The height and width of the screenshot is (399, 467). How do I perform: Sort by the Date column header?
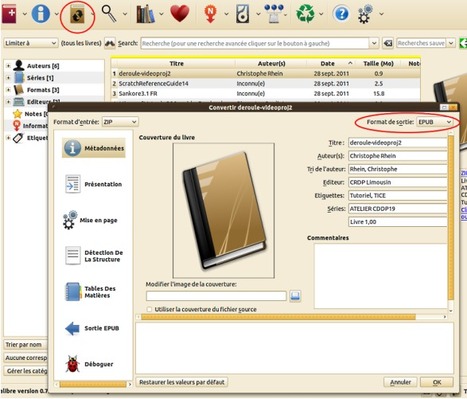(x=331, y=63)
